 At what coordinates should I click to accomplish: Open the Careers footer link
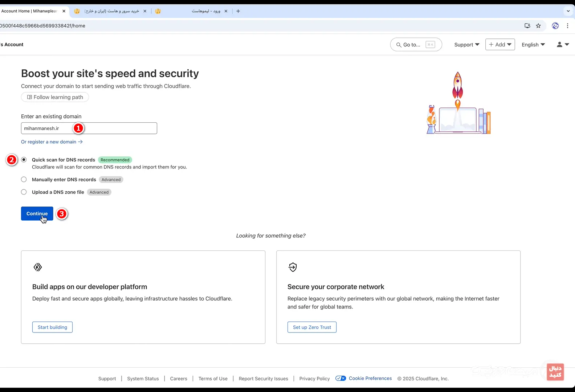click(x=179, y=379)
